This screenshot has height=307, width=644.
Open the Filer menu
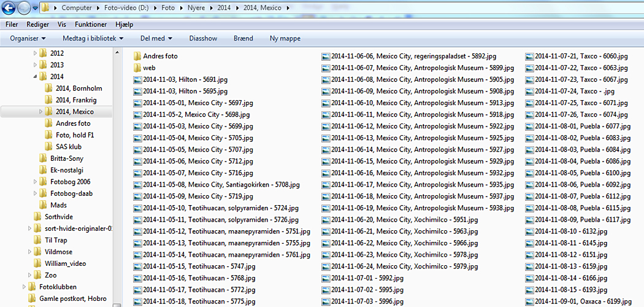click(11, 25)
